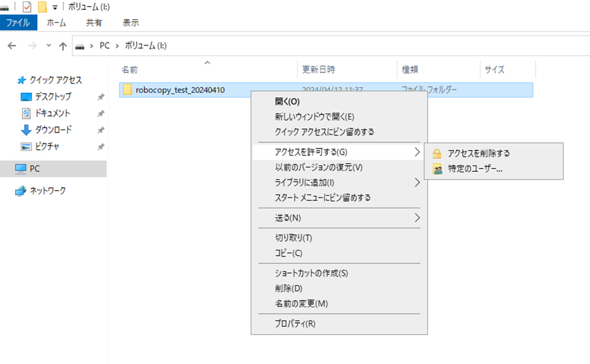Click the robocopy_test_20240410 folder icon
The image size is (590, 364).
click(128, 90)
